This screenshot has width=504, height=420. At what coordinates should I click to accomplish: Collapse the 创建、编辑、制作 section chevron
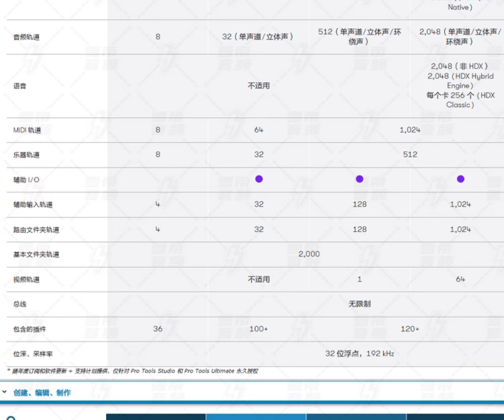point(4,392)
